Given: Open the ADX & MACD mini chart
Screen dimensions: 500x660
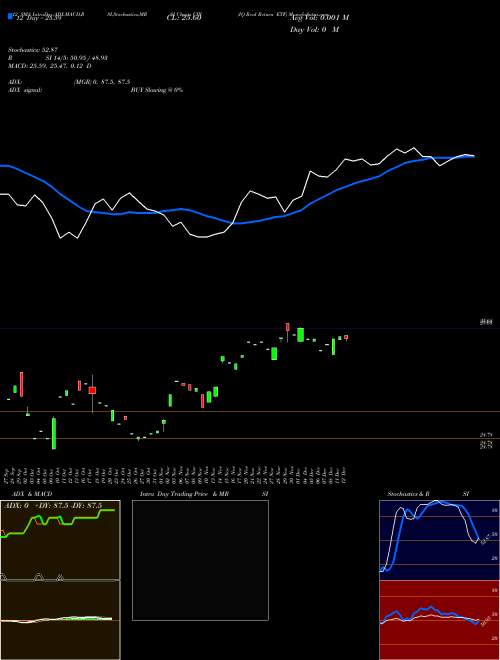Looking at the screenshot, I should [60, 580].
